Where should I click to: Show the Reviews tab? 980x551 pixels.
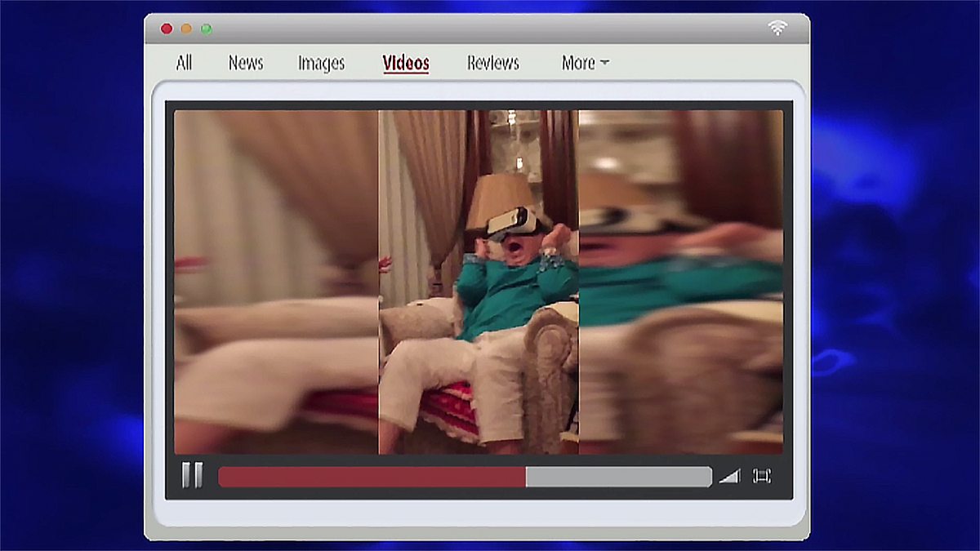tap(492, 63)
